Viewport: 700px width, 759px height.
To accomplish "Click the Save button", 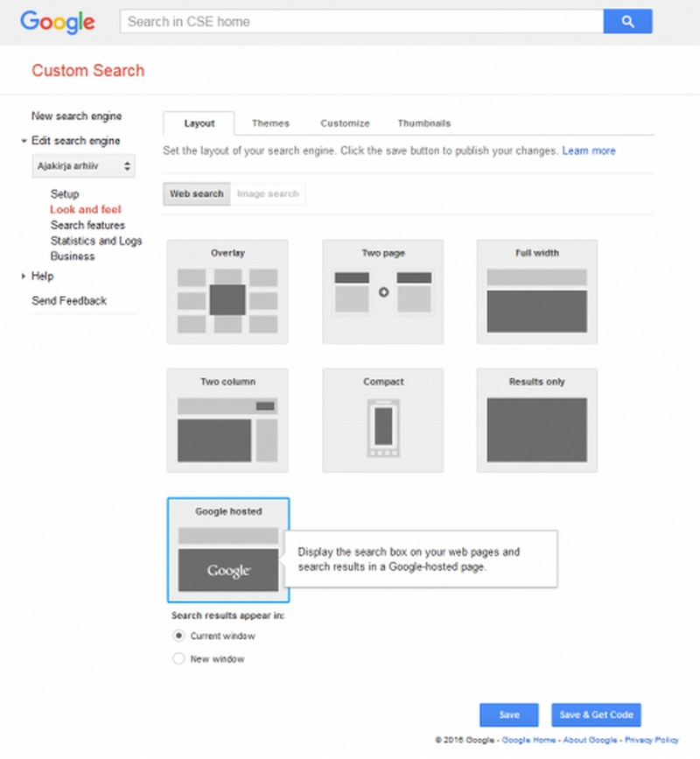I will pos(509,715).
